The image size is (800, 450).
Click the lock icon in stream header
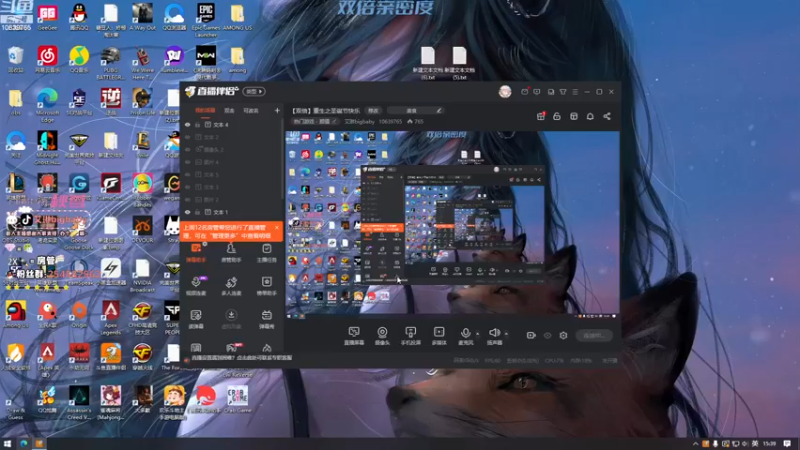click(x=557, y=116)
